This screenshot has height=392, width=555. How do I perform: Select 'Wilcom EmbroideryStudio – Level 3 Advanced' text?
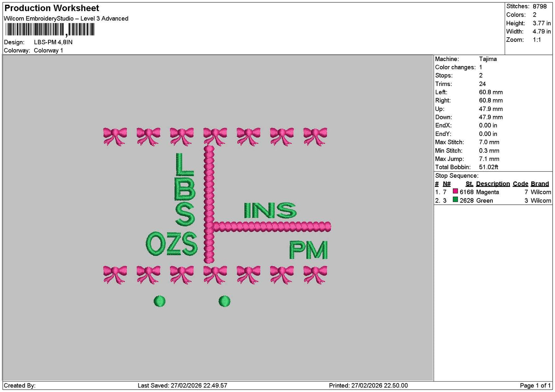click(x=66, y=18)
